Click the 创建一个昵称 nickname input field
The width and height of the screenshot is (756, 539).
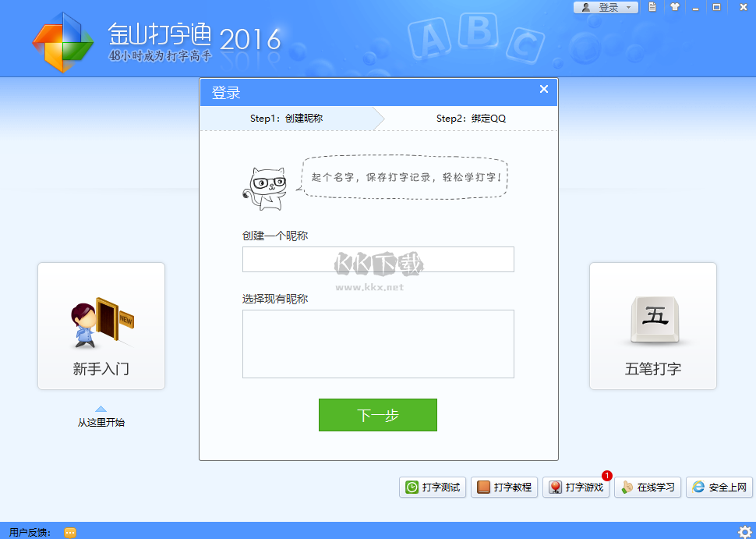[377, 259]
